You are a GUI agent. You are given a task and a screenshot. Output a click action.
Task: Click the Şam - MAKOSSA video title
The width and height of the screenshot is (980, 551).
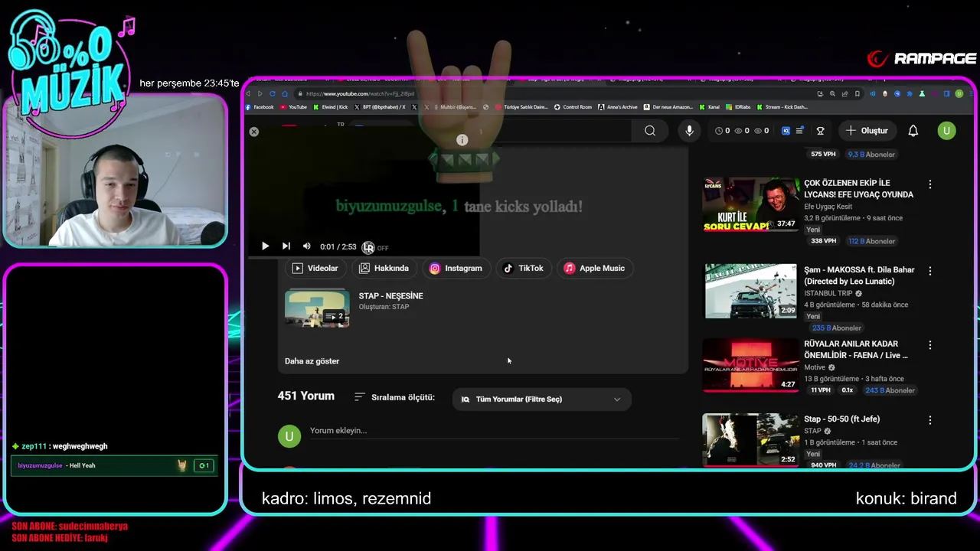click(x=859, y=275)
